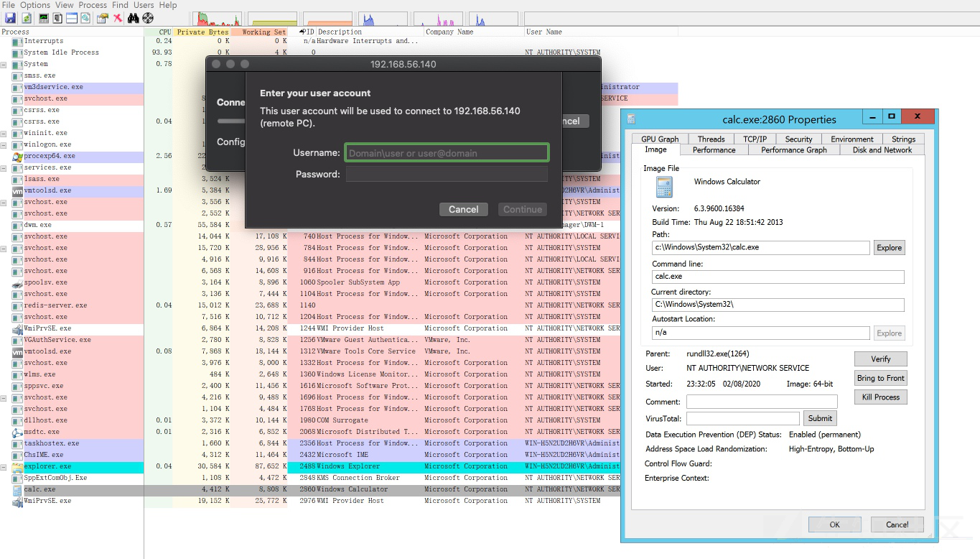
Task: Click OK in calc.exe Properties
Action: 835,525
